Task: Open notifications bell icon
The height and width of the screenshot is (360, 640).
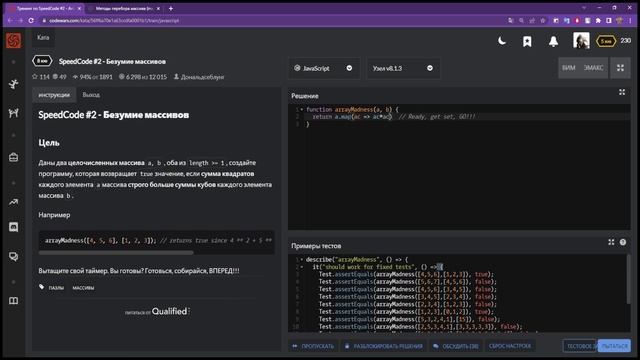Action: tap(553, 41)
